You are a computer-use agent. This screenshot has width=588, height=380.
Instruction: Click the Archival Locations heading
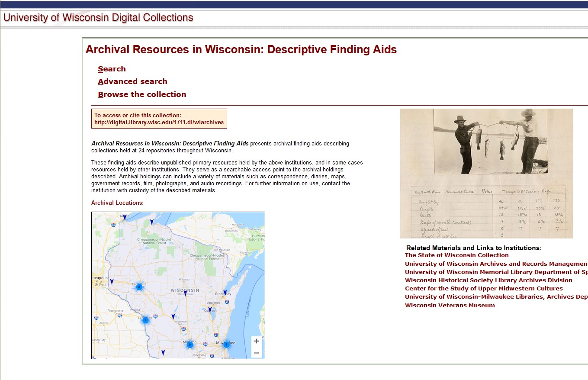coord(117,203)
